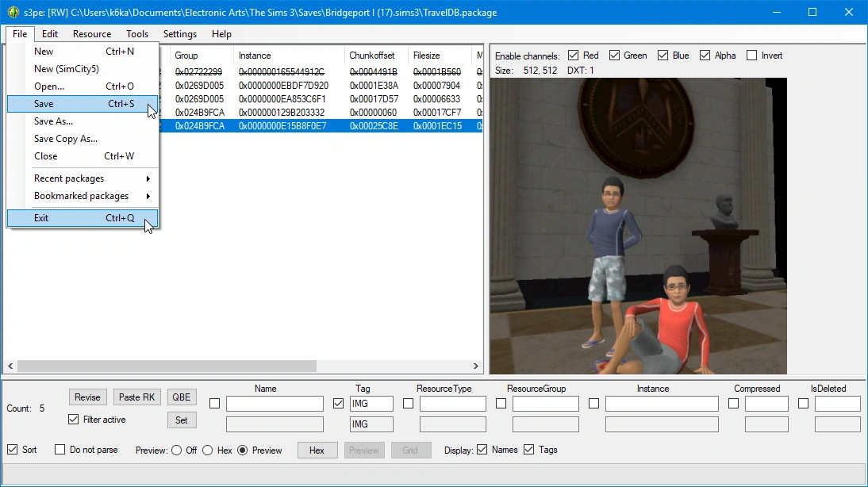868x487 pixels.
Task: Click the Instance filter input field
Action: [x=662, y=404]
